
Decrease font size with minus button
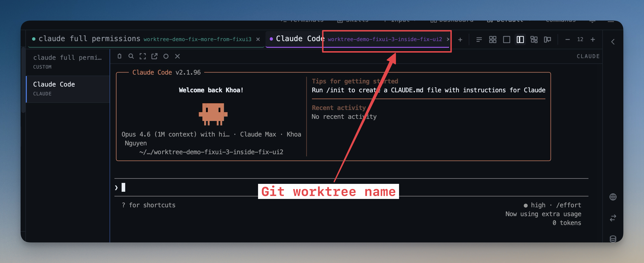567,39
